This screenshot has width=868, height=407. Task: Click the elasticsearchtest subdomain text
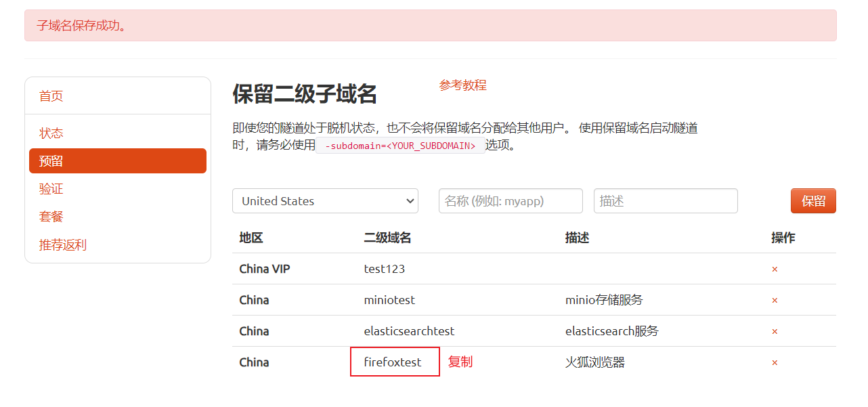pyautogui.click(x=409, y=331)
